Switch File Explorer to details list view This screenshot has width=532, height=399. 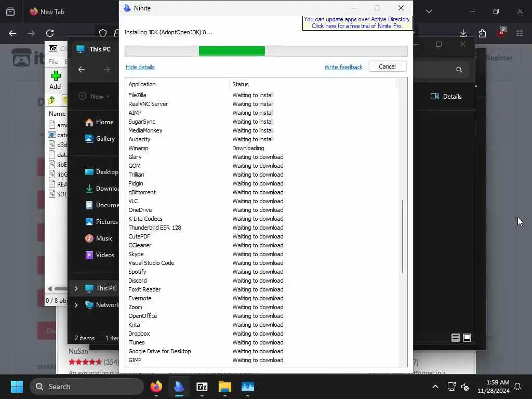[456, 338]
